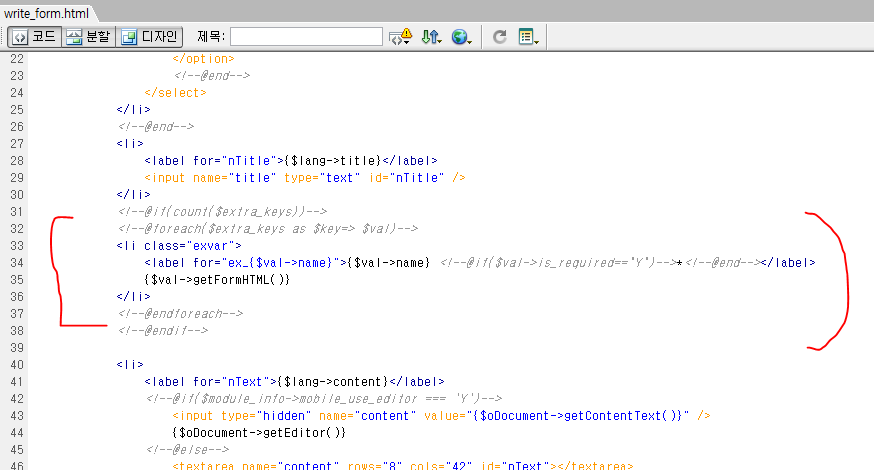Screen dimensions: 874x470
Task: Click the </option> closing tag
Action: point(203,59)
